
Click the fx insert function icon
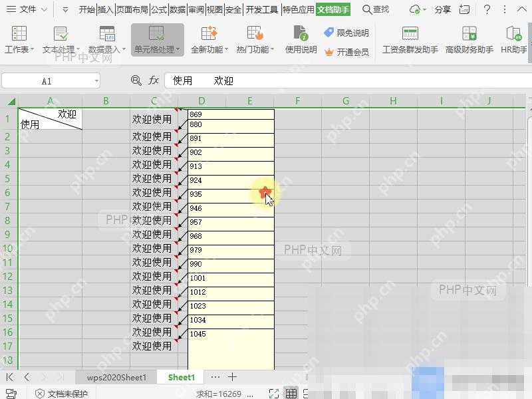pyautogui.click(x=154, y=80)
